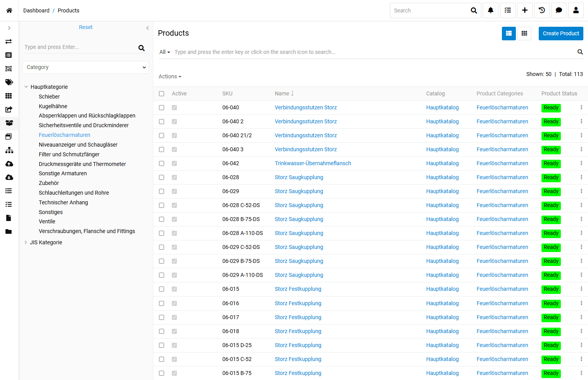
Task: Click the home icon
Action: pyautogui.click(x=9, y=10)
